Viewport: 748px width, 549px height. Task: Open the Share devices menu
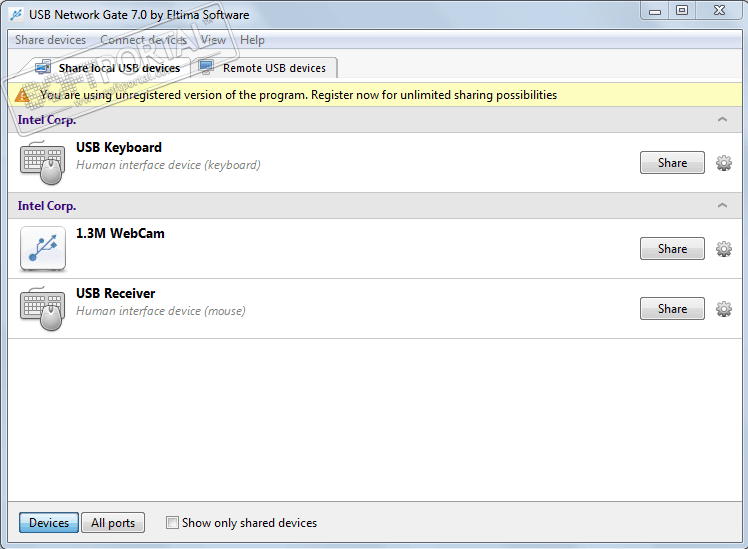tap(50, 40)
